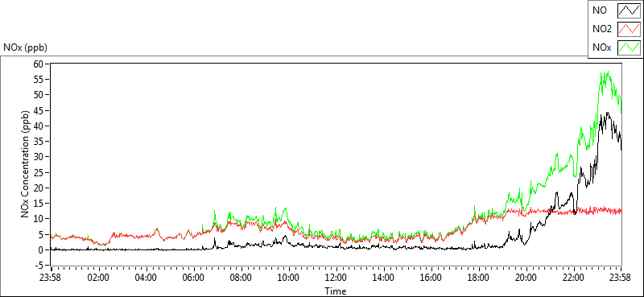
Task: Click the 35 y-axis tick label
Action: (x=39, y=142)
